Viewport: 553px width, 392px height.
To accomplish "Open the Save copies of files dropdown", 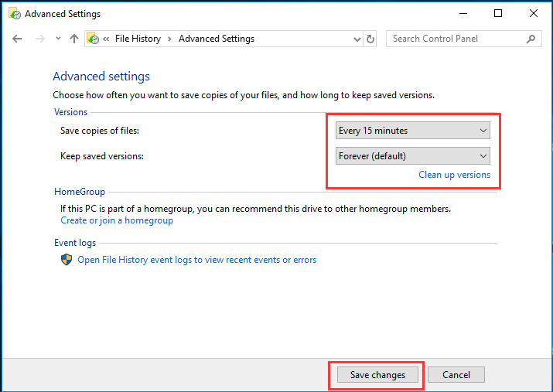I will coord(413,131).
